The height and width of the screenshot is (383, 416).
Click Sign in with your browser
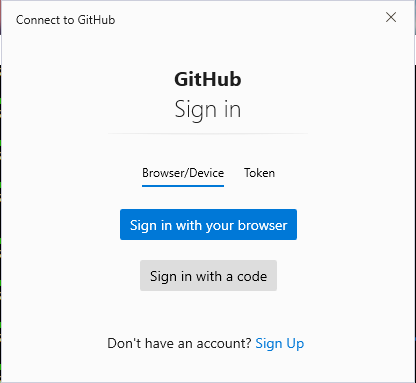(208, 225)
